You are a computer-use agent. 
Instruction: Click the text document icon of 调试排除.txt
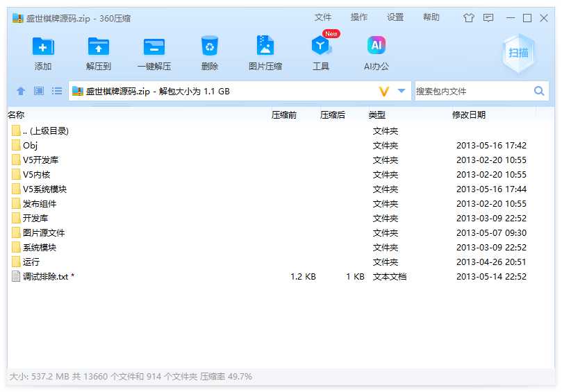click(16, 276)
